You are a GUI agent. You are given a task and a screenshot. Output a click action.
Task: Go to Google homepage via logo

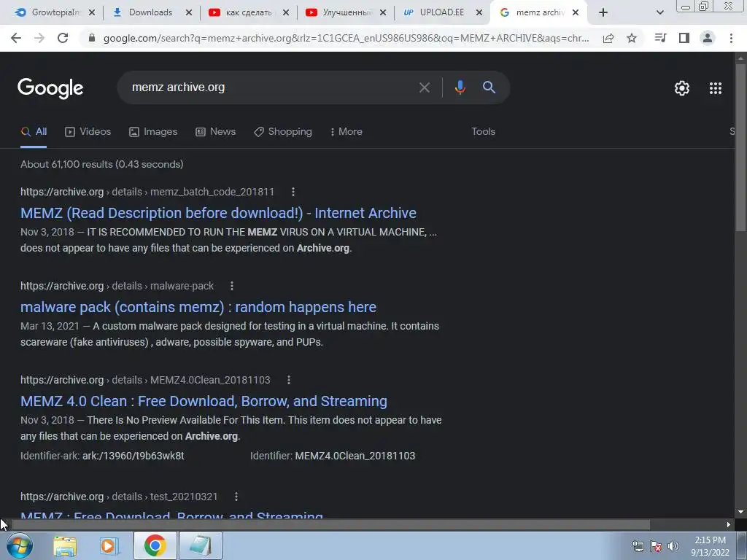pyautogui.click(x=50, y=88)
